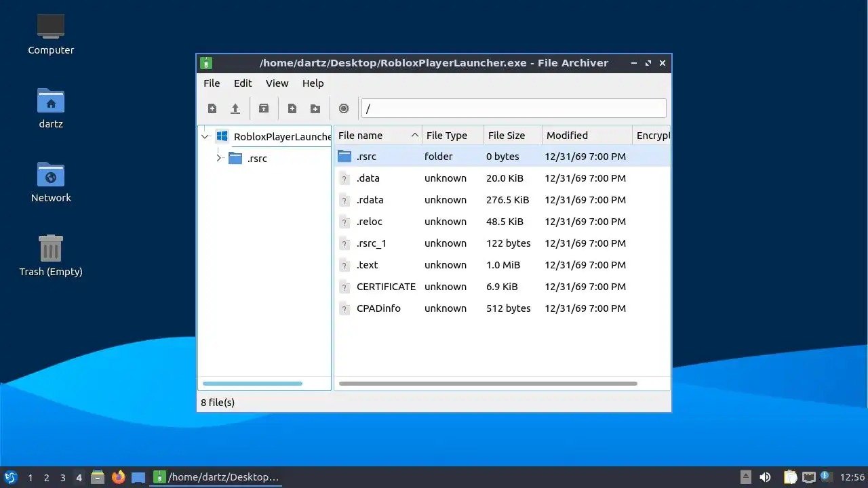
Task: Open the Network desktop icon
Action: pos(51,182)
